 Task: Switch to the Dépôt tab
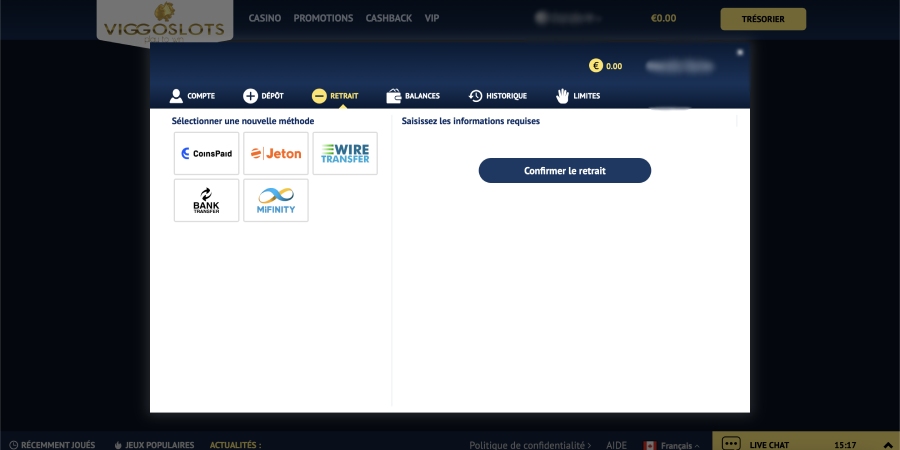click(264, 96)
